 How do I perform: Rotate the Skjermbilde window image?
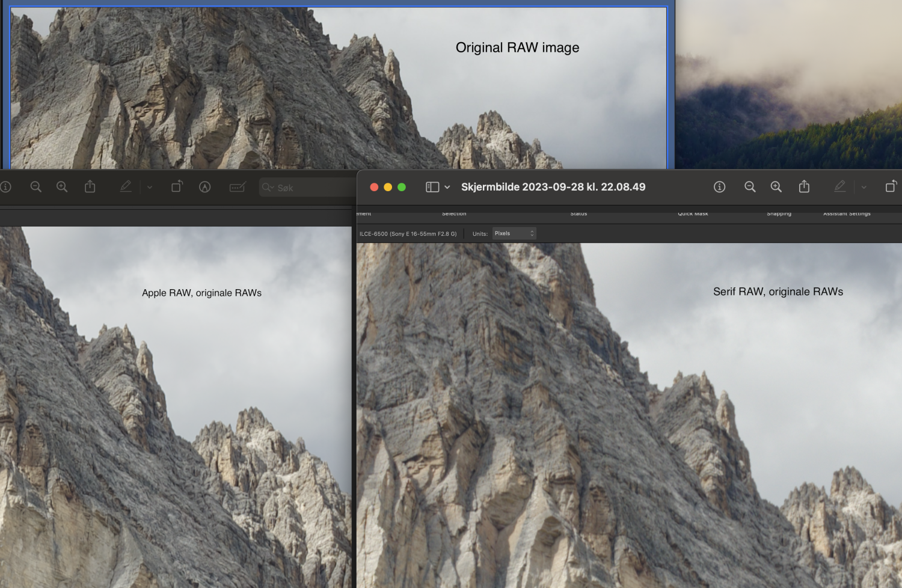(x=891, y=187)
